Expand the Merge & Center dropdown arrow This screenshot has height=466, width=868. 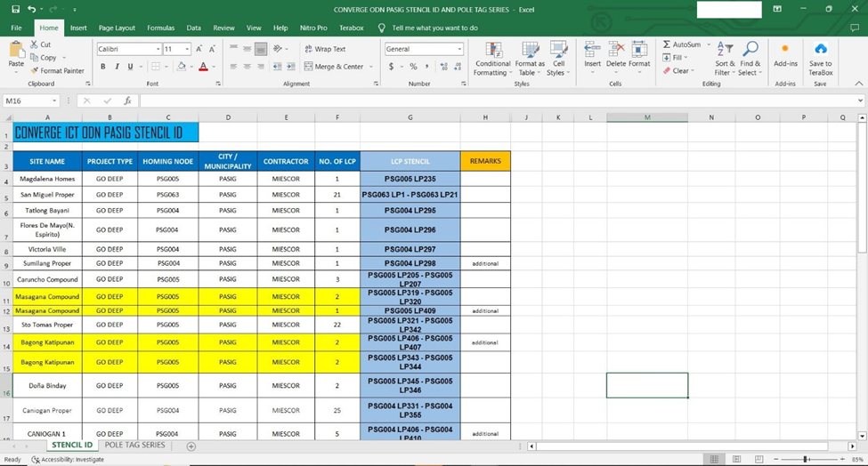coord(371,67)
